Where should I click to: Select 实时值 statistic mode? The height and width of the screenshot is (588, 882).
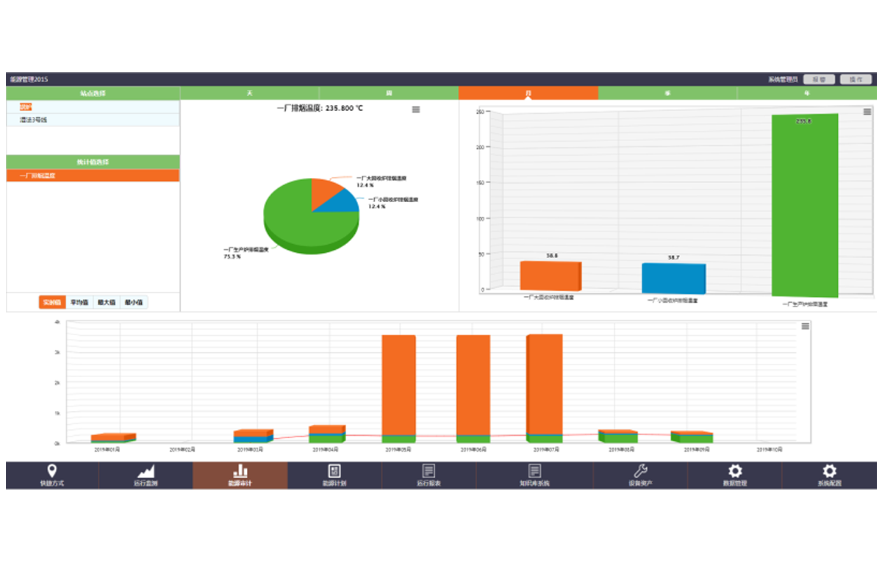tap(51, 302)
